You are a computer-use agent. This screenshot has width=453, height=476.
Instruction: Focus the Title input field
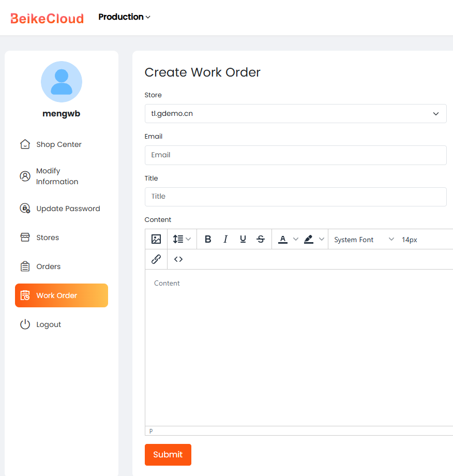(295, 197)
